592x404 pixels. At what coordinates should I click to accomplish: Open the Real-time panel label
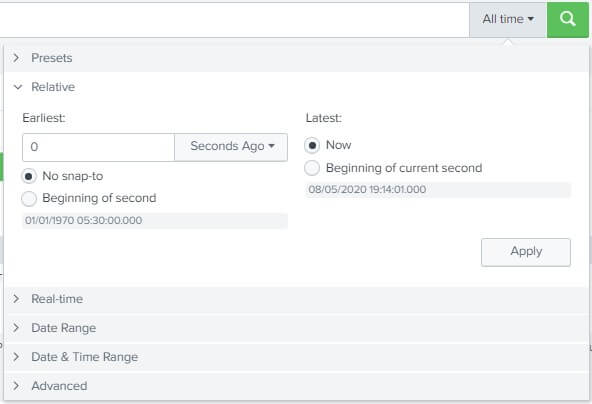[57, 299]
